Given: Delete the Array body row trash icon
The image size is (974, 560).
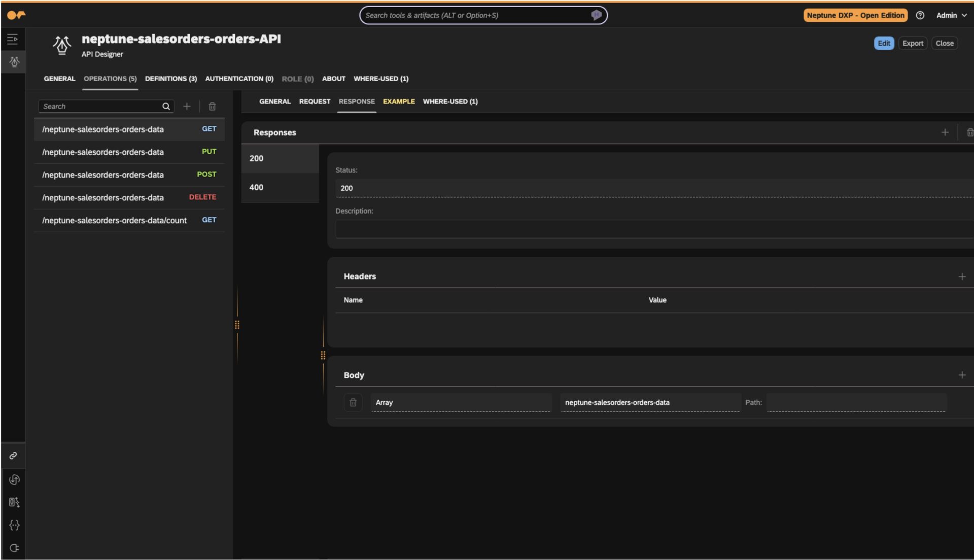Looking at the screenshot, I should click(353, 403).
